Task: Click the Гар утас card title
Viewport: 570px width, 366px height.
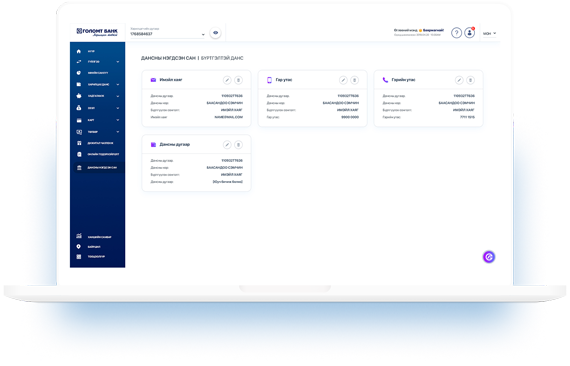Action: pyautogui.click(x=284, y=80)
